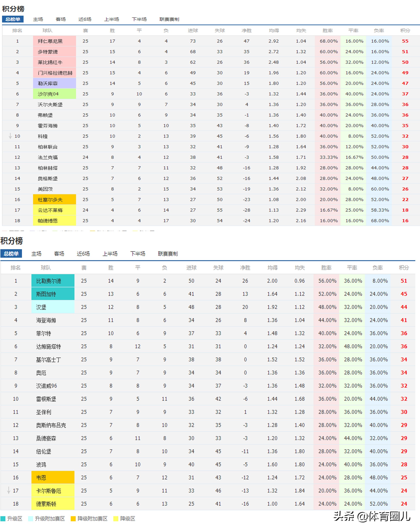
Task: Click the down-arrow rank icon beside 卡尔斯鲁厄
Action: 9,491
